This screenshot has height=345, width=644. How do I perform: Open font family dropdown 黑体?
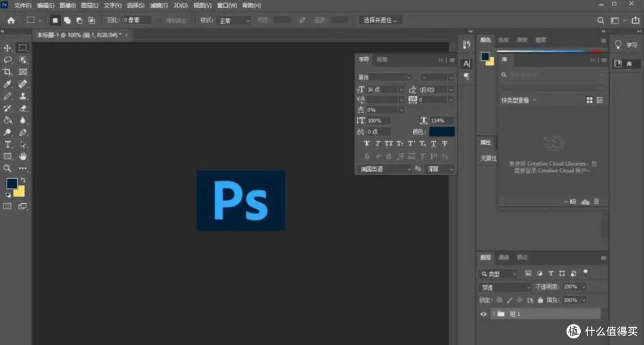click(x=384, y=77)
